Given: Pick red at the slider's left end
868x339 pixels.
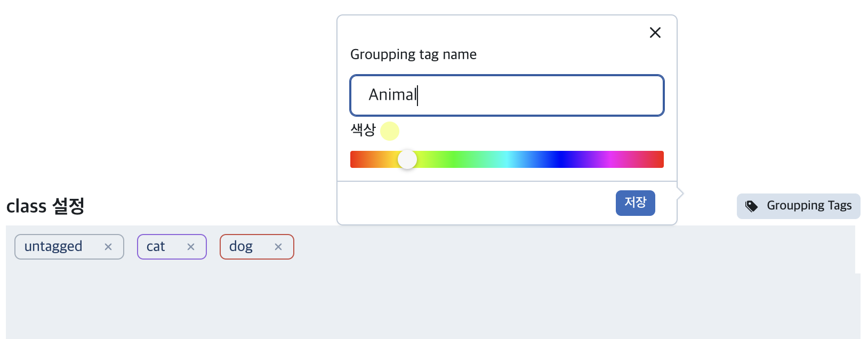Looking at the screenshot, I should click(353, 159).
